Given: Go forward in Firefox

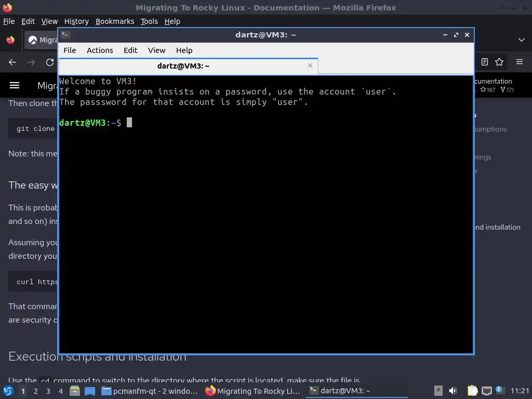Looking at the screenshot, I should [31, 62].
